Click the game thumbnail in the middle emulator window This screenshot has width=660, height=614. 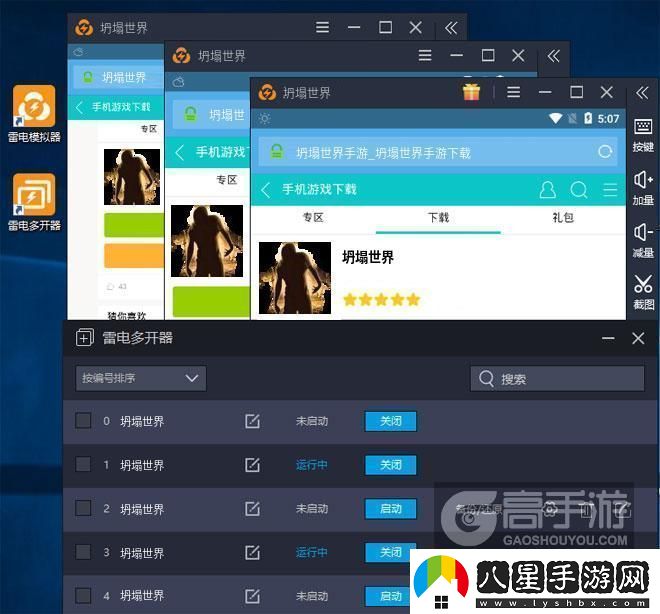pos(207,241)
